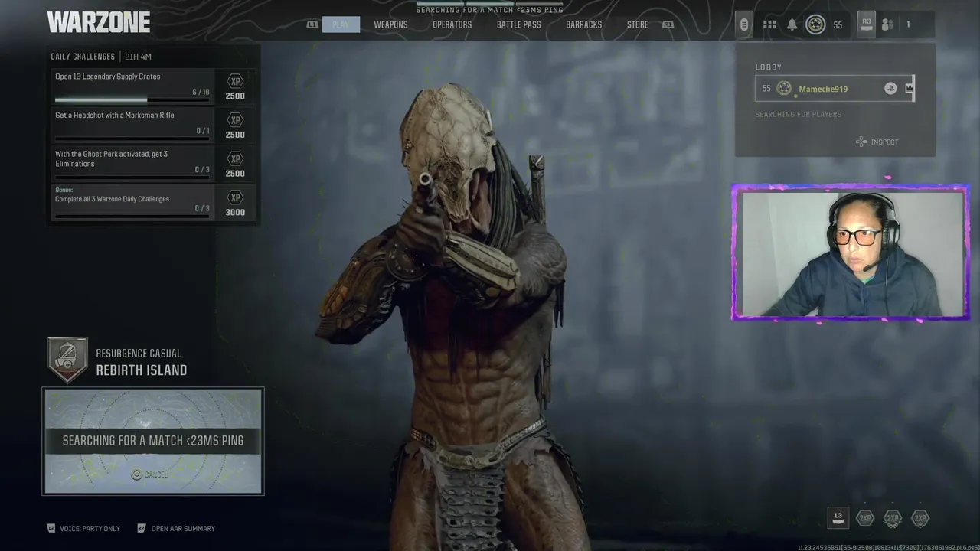The width and height of the screenshot is (980, 551).
Task: Click the '6 / 10' progress count
Action: point(201,92)
